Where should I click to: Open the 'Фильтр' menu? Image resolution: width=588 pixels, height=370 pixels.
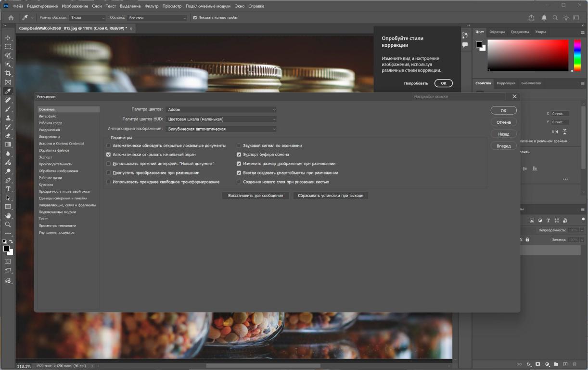(x=151, y=6)
